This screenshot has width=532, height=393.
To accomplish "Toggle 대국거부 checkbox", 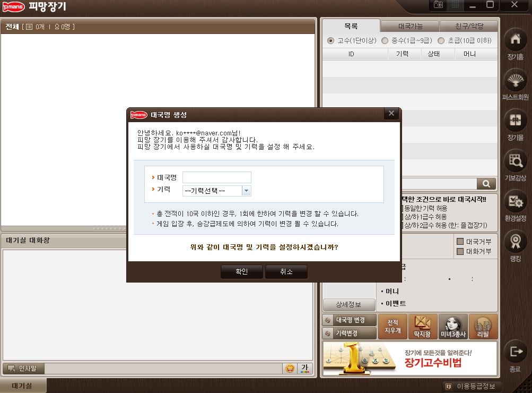I will (x=460, y=242).
